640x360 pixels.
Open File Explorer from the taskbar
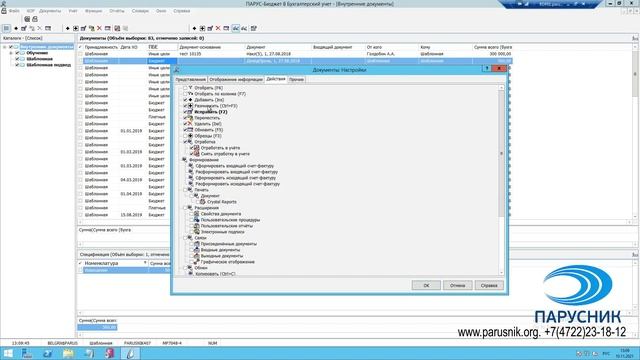tap(68, 353)
